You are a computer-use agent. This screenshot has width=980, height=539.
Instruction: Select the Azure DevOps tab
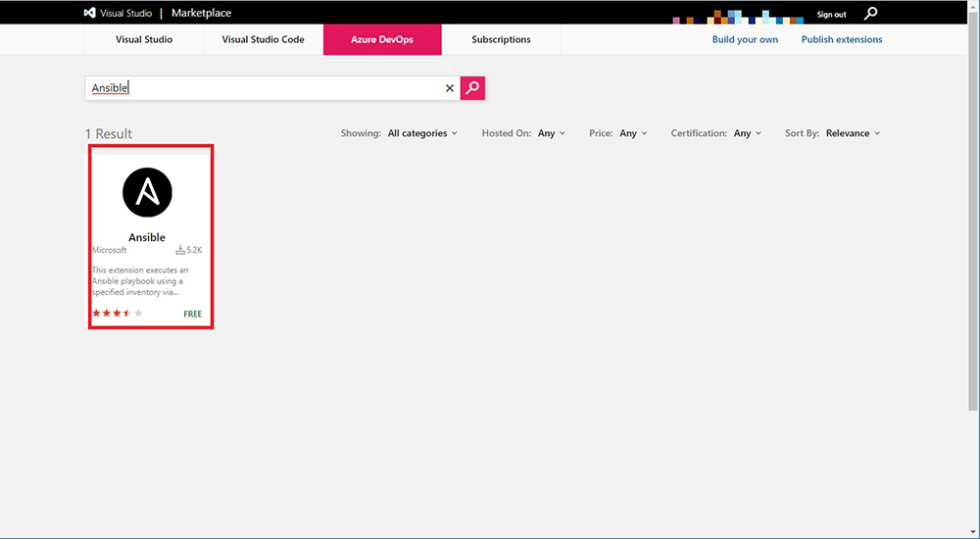pos(382,39)
